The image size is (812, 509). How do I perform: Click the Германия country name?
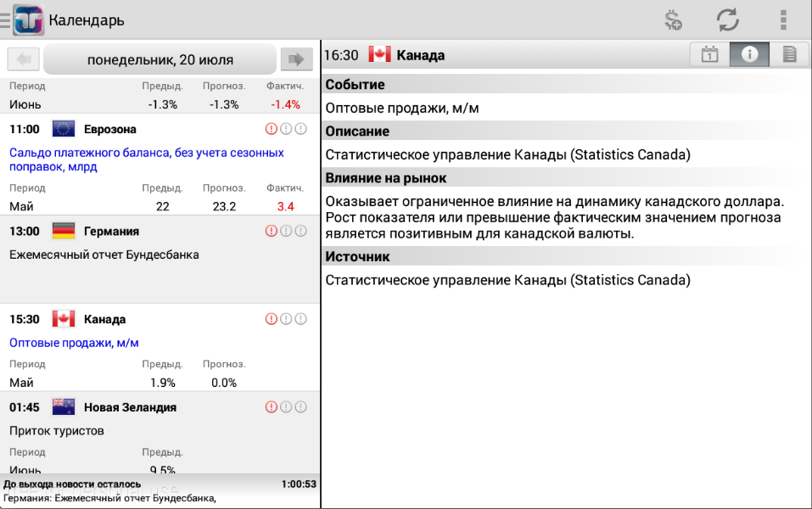click(x=111, y=232)
